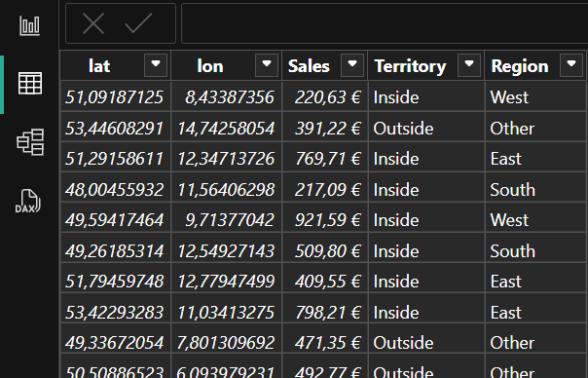This screenshot has height=378, width=588.
Task: Switch to Table view icon
Action: coord(30,83)
